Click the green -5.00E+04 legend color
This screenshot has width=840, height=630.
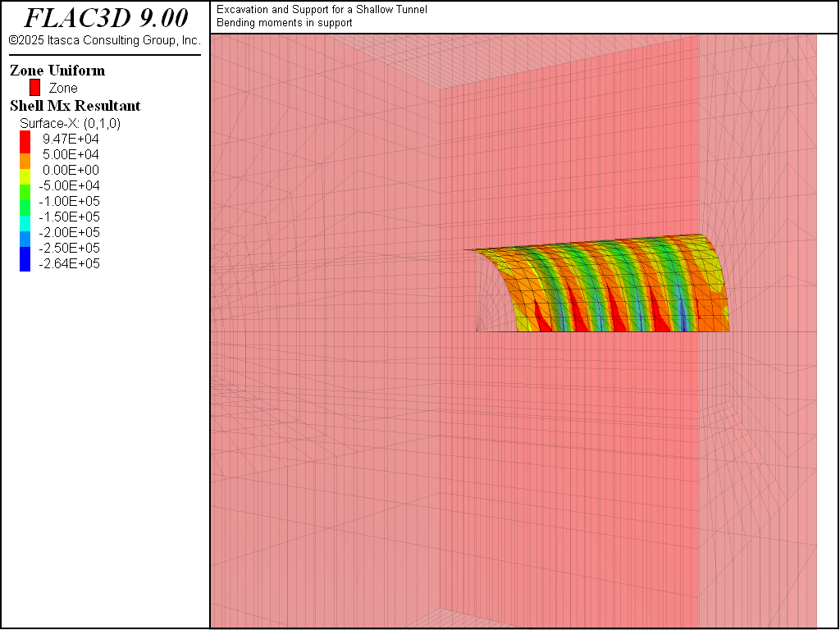tap(25, 192)
